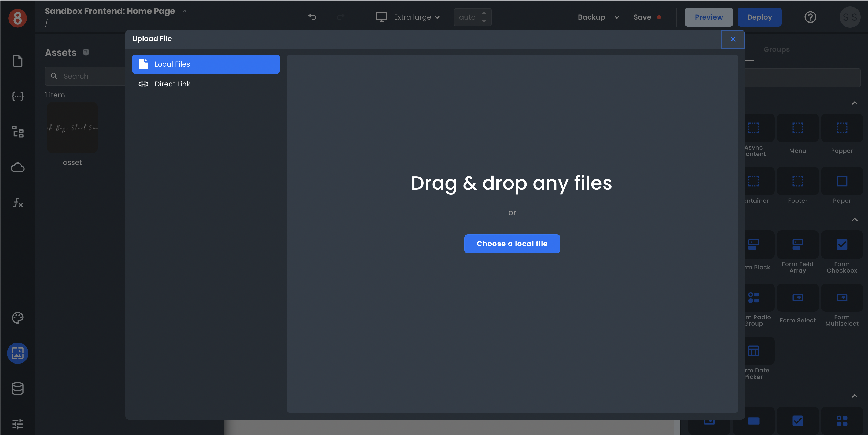Open the database resources icon
Viewport: 868px width, 435px height.
(x=17, y=389)
